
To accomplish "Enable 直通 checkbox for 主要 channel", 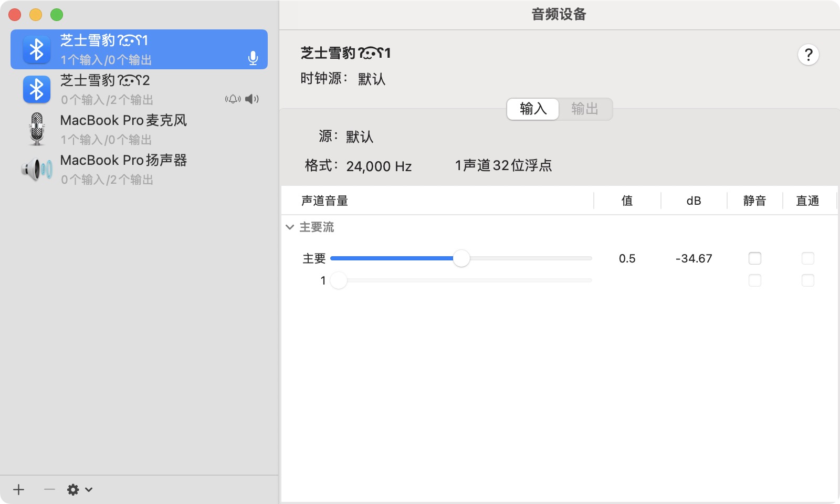I will coord(807,258).
